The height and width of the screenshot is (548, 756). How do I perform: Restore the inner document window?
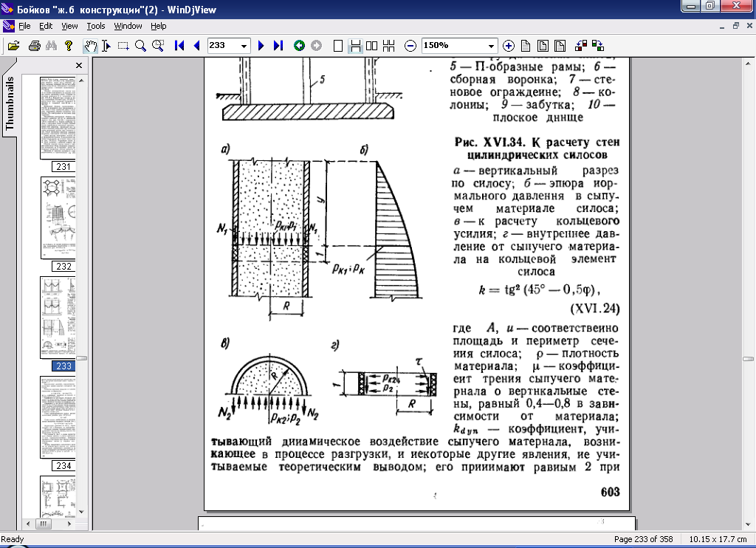736,26
